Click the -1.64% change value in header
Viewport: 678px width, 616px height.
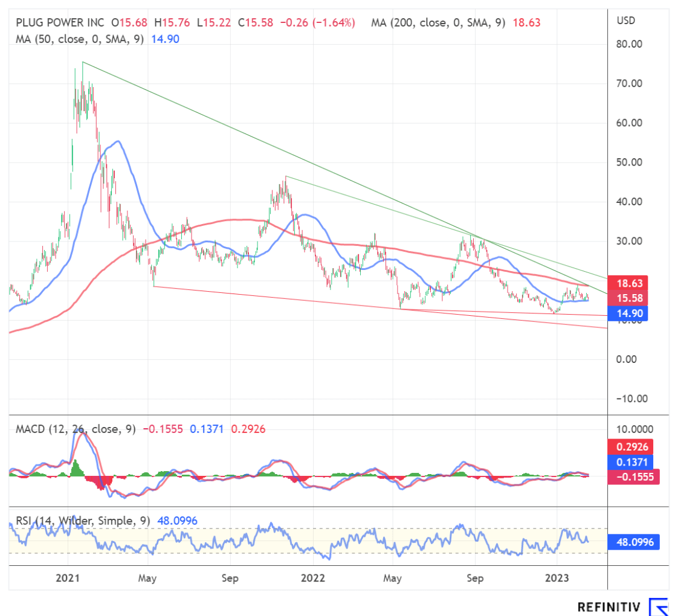pyautogui.click(x=337, y=23)
